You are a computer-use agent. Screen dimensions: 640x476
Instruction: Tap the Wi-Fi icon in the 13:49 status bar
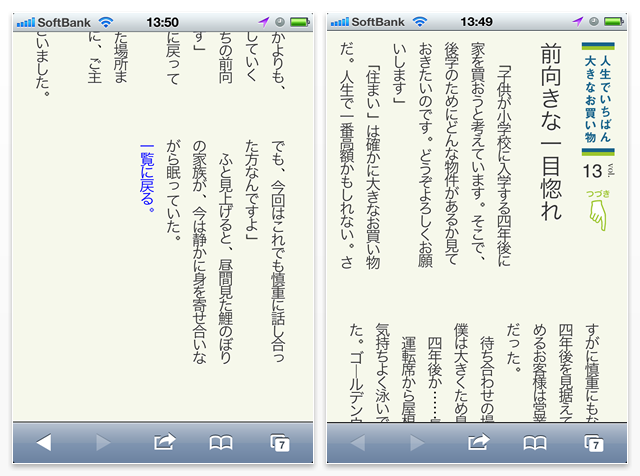tap(421, 21)
